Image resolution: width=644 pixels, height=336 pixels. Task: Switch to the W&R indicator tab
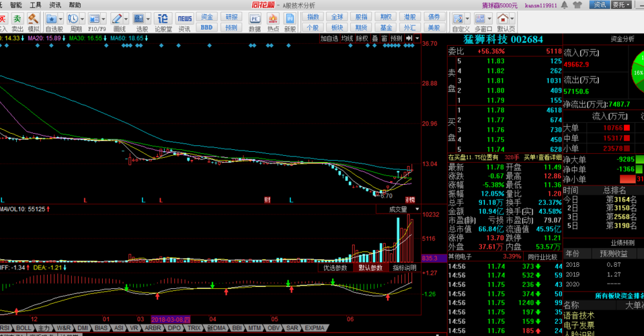(x=64, y=328)
